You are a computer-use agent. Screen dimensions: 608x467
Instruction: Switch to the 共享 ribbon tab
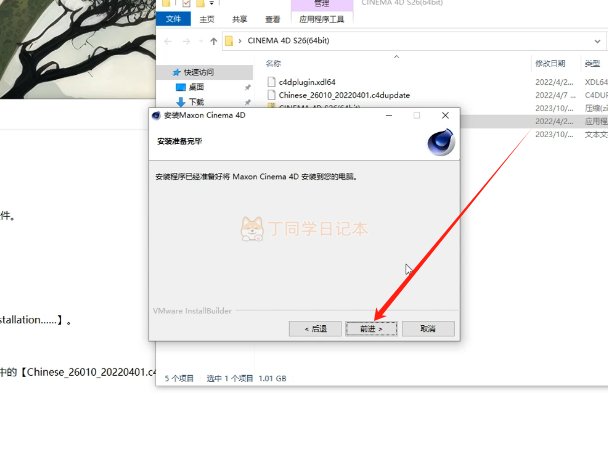click(240, 19)
